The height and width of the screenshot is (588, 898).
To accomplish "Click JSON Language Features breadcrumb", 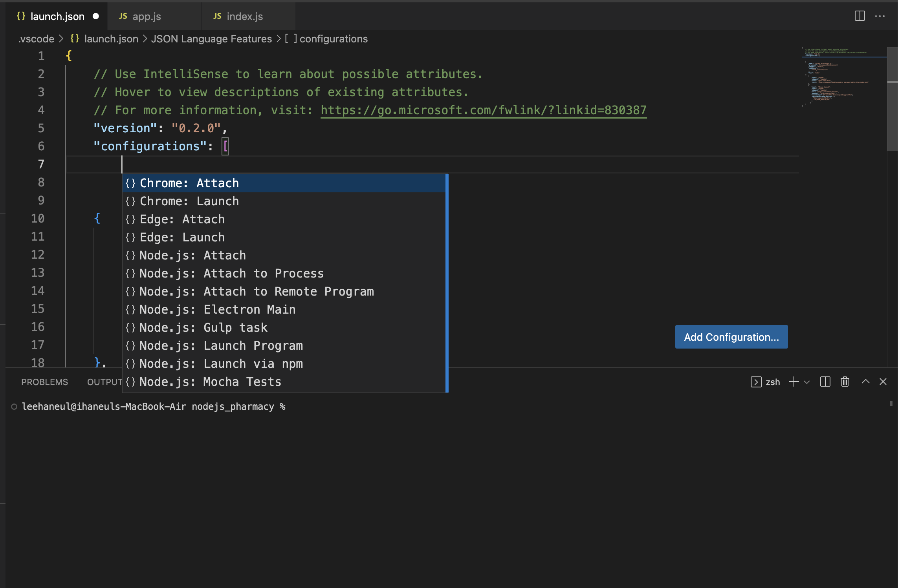I will pyautogui.click(x=211, y=39).
